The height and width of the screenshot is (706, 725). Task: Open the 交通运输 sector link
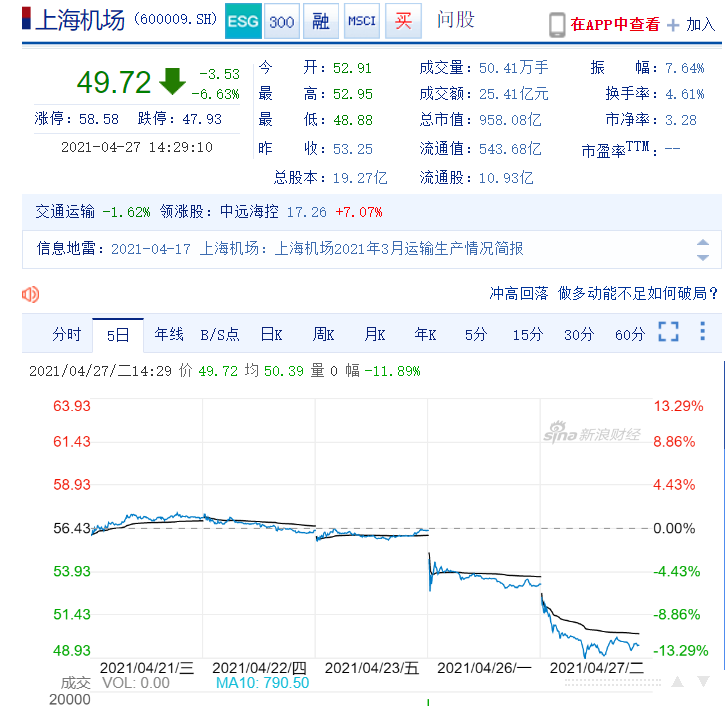click(x=65, y=212)
